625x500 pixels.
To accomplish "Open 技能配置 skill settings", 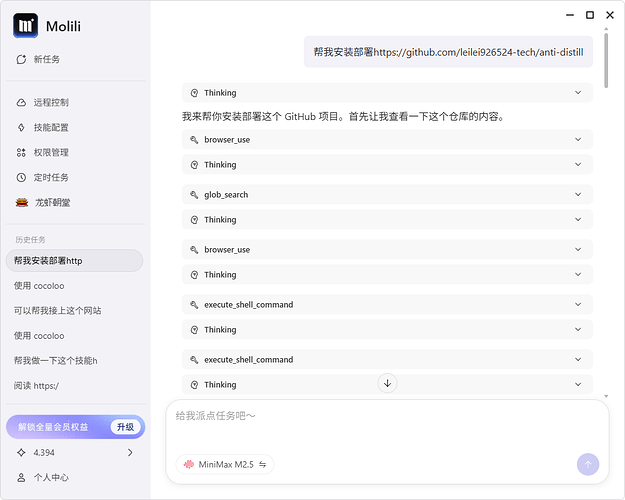I will coord(50,128).
